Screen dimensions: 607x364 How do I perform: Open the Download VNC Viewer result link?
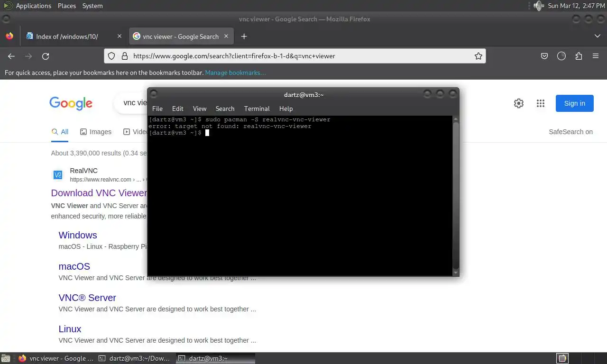click(x=99, y=193)
